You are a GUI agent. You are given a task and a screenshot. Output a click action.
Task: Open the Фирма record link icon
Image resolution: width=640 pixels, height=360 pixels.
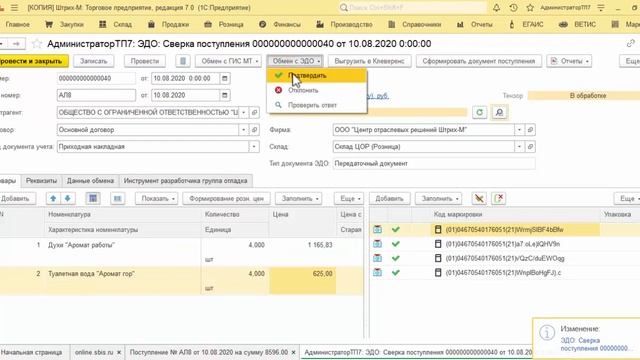pyautogui.click(x=530, y=130)
